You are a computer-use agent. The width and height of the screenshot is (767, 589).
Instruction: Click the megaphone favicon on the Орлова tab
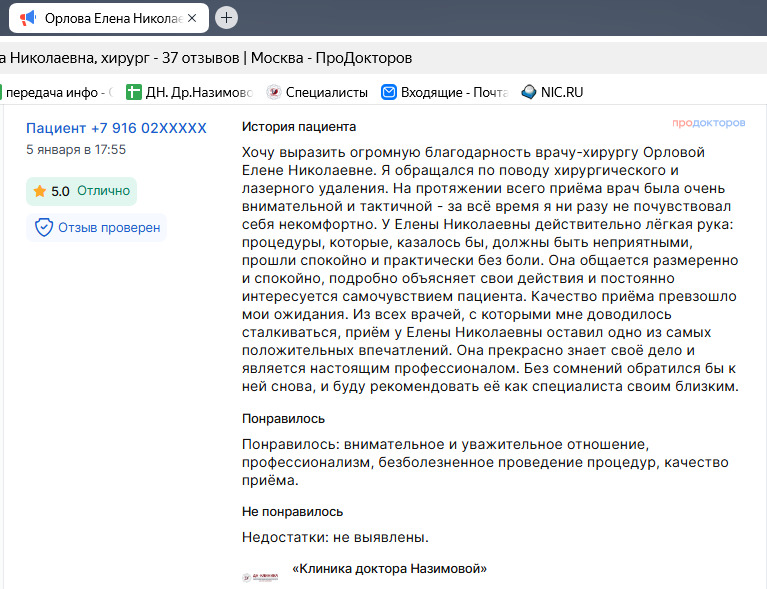coord(28,18)
